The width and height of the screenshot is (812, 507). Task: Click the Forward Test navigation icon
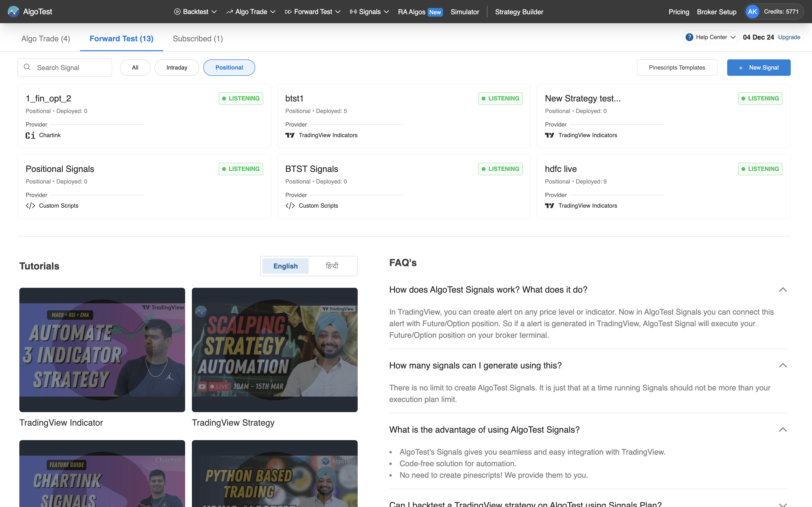(x=289, y=12)
